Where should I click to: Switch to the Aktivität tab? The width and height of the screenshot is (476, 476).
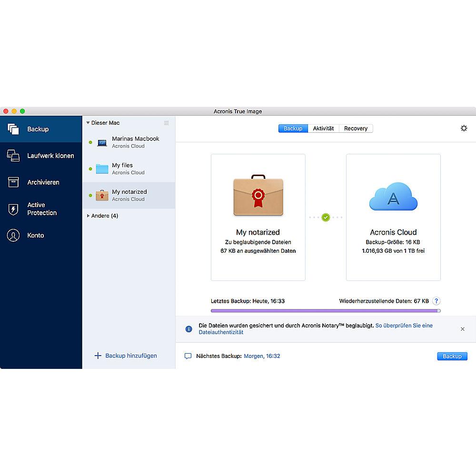[x=323, y=129]
